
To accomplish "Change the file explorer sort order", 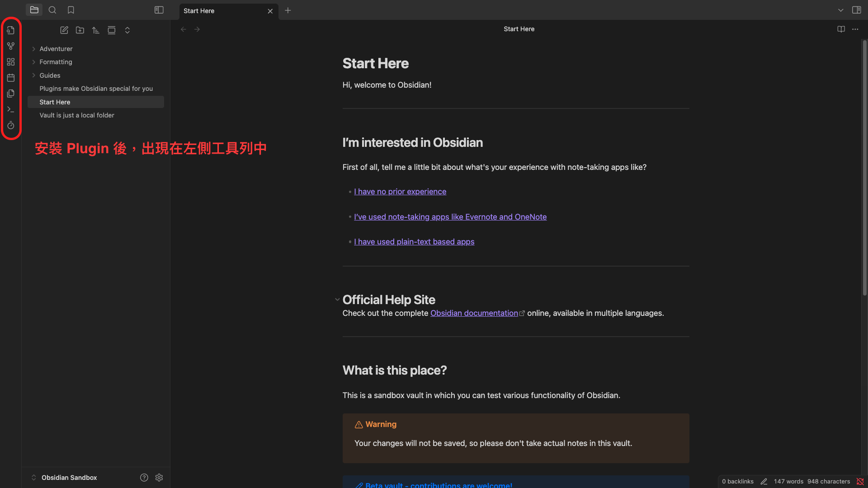I will 96,30.
